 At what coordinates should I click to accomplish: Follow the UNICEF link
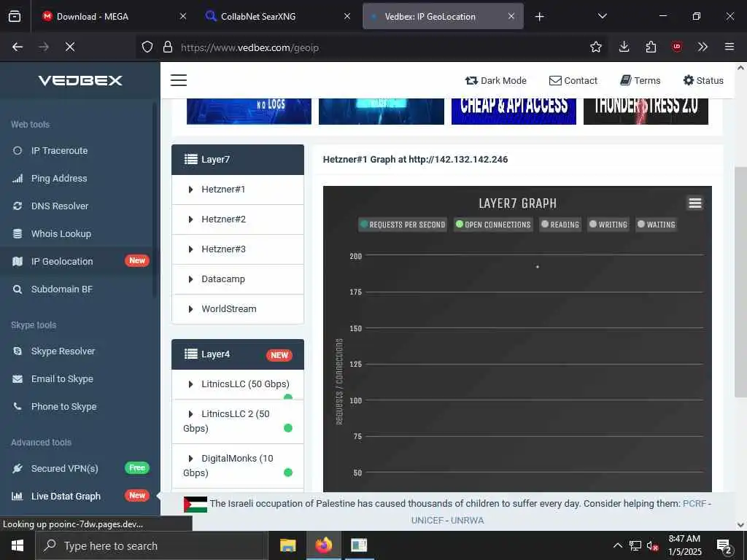(x=427, y=521)
